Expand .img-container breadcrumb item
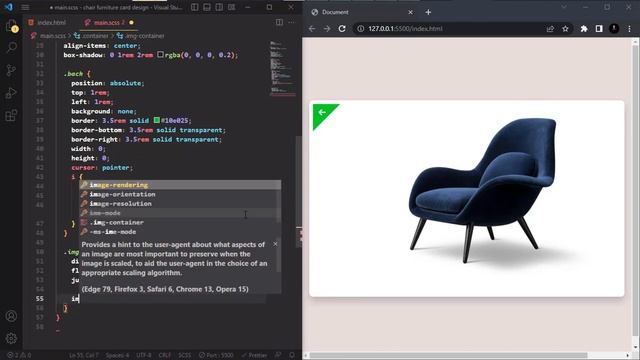The height and width of the screenshot is (360, 640). point(141,36)
